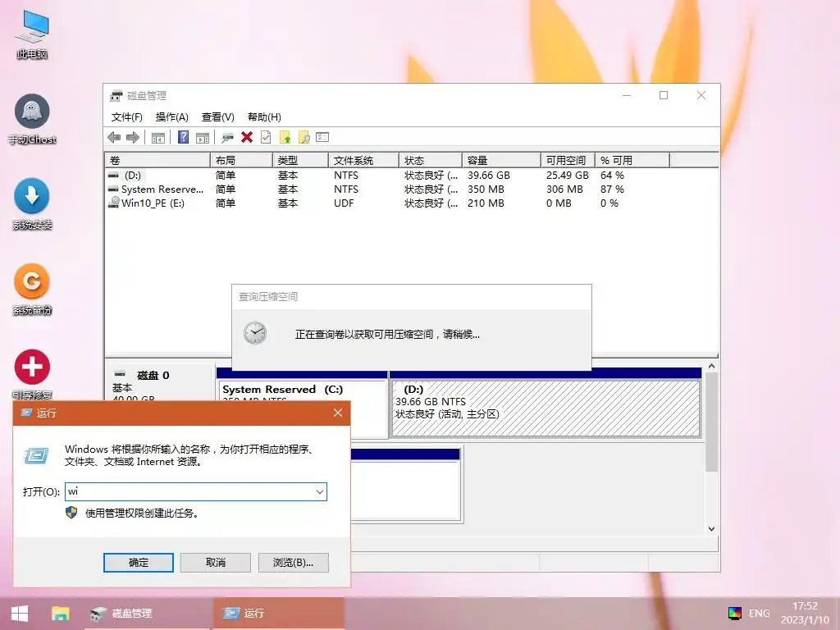Click the 取消 button in Run dialog

216,563
